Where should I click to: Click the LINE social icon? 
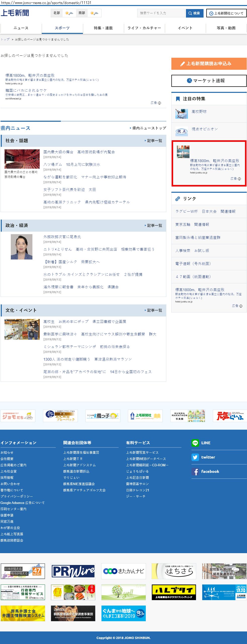tap(195, 443)
